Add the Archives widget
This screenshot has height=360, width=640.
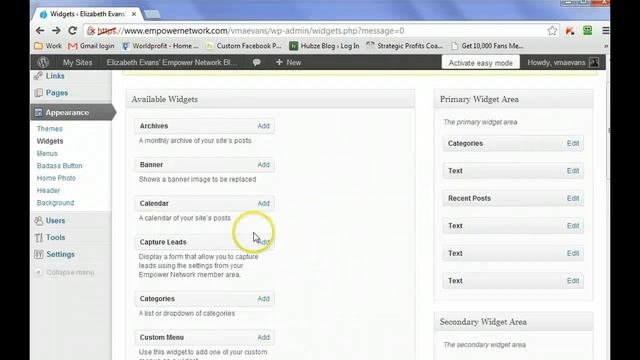(x=263, y=126)
